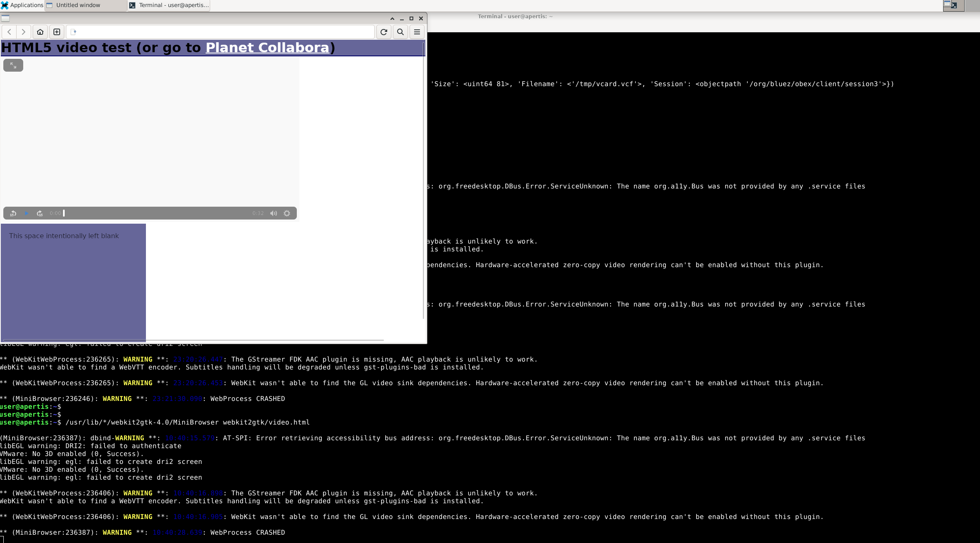Viewport: 980px width, 543px height.
Task: Skip back 15 seconds in video
Action: [x=13, y=213]
